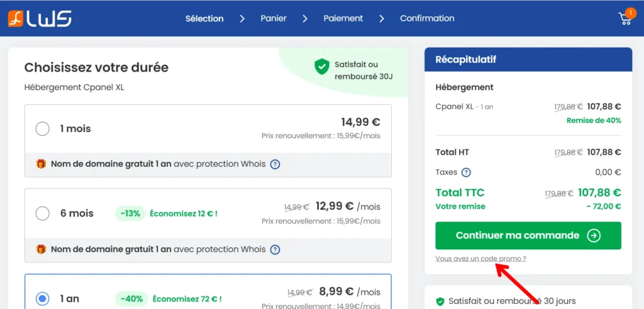644x309 pixels.
Task: Open the 'Vous avez un code promo ?' link
Action: pyautogui.click(x=480, y=259)
